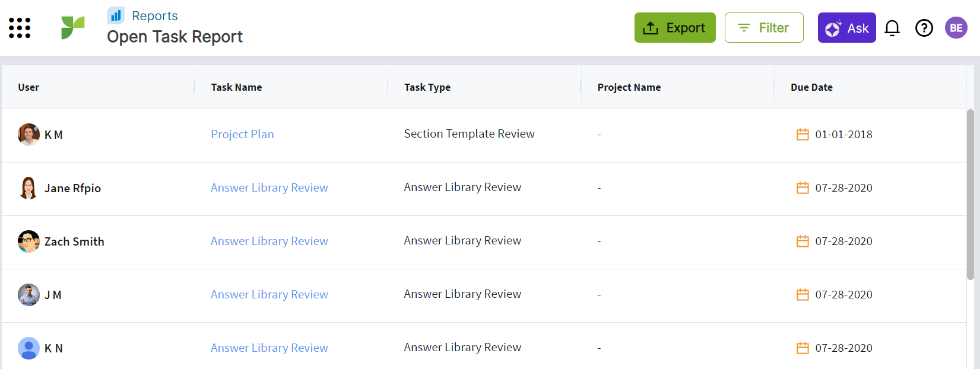Viewport: 980px width, 369px height.
Task: Click Zach Smith's avatar picture
Action: coord(28,241)
